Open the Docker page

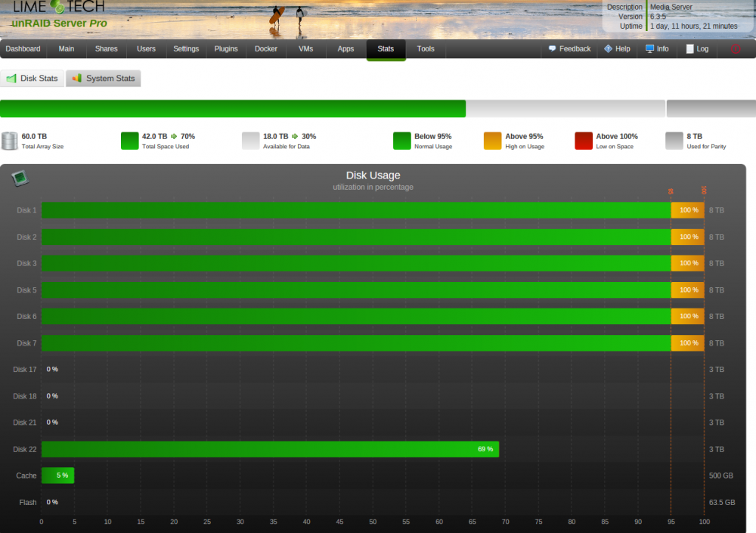click(266, 48)
